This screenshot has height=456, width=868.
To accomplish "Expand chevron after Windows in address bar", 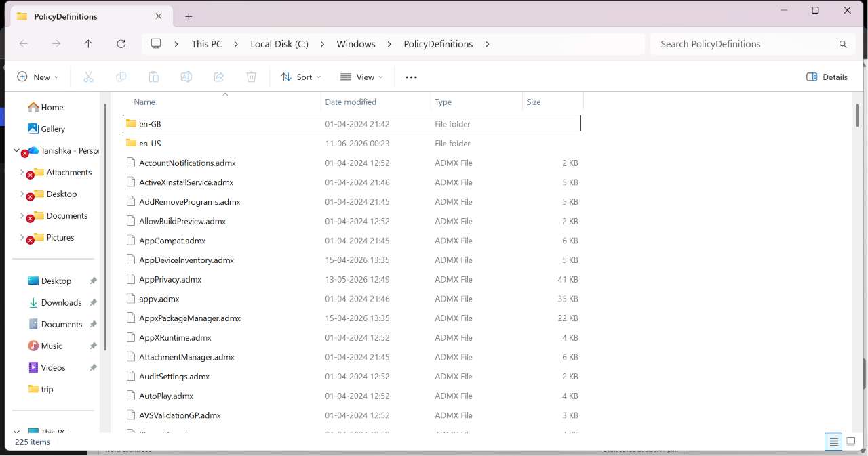I will click(x=389, y=44).
